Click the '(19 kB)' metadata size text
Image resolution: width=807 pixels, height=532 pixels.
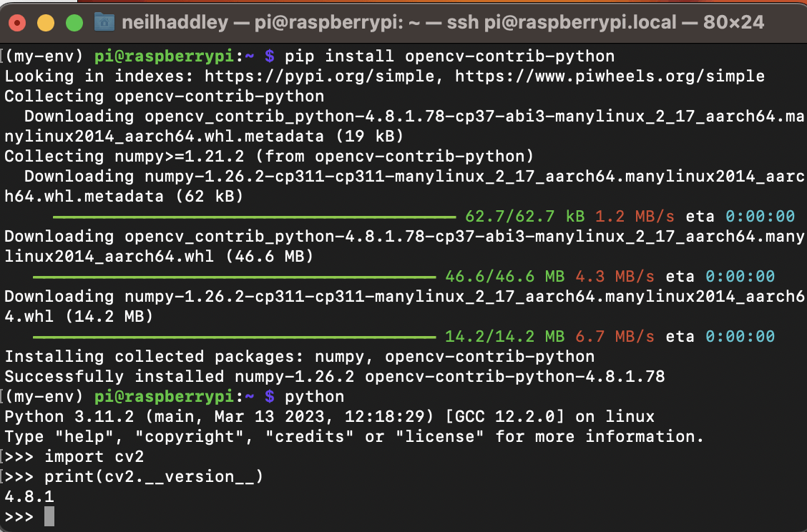click(370, 137)
